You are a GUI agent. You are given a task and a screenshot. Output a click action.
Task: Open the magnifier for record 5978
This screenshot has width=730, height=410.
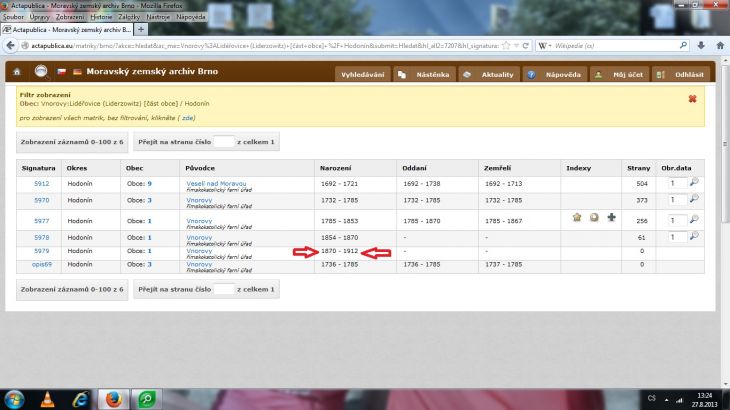point(694,236)
